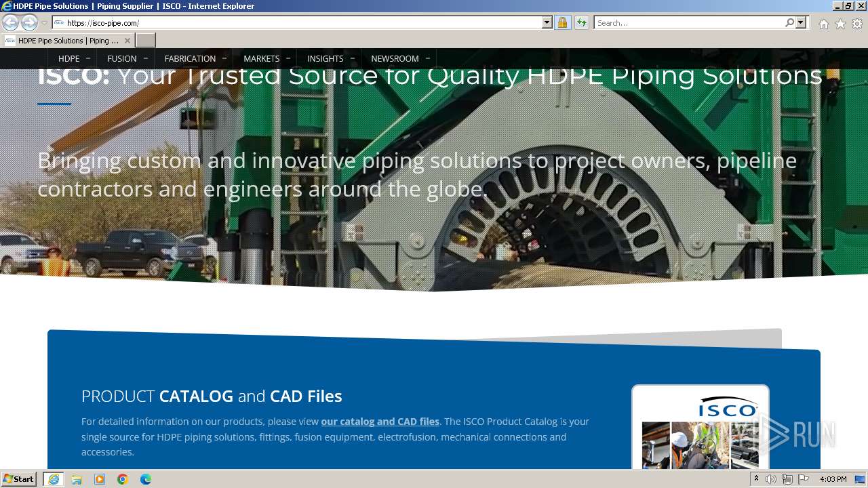Launch Microsoft Edge from the taskbar

(x=146, y=479)
